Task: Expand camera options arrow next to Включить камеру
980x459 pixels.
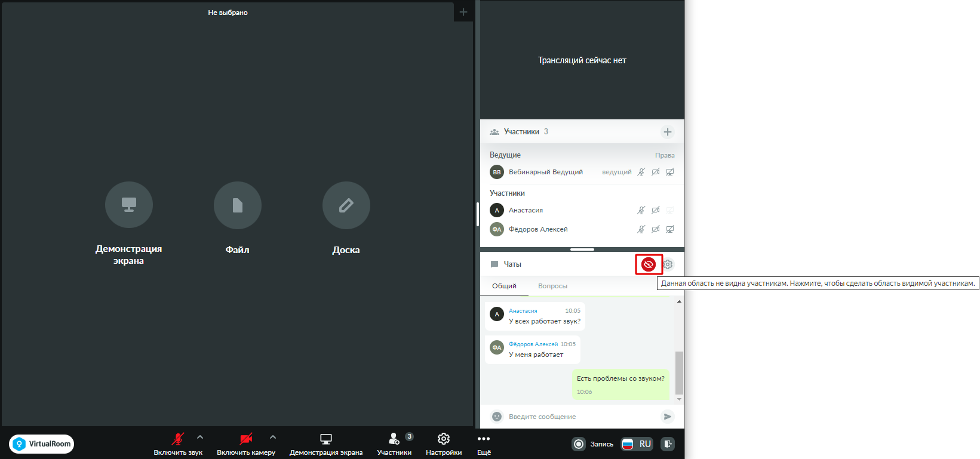Action: click(273, 438)
